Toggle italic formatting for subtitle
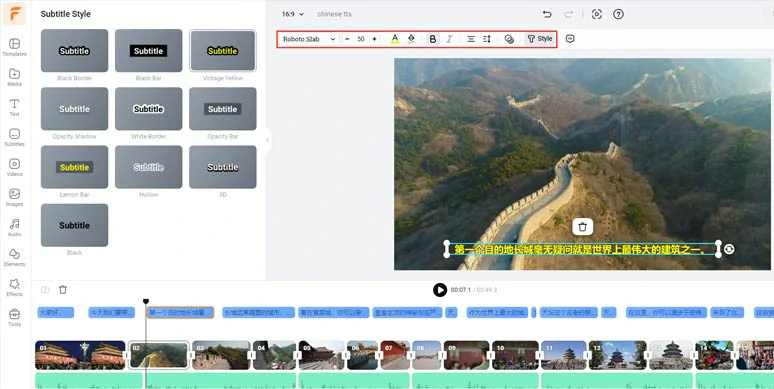The image size is (774, 389). [x=449, y=39]
